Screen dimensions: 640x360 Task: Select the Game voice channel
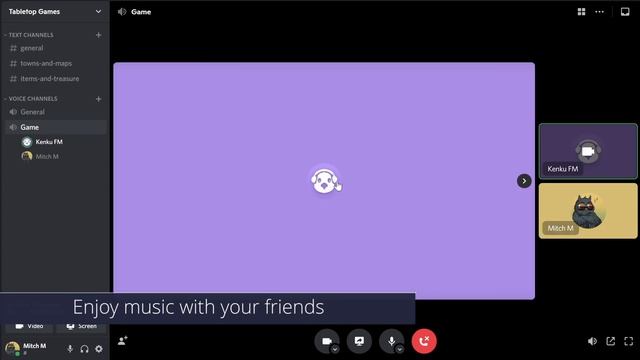point(55,127)
